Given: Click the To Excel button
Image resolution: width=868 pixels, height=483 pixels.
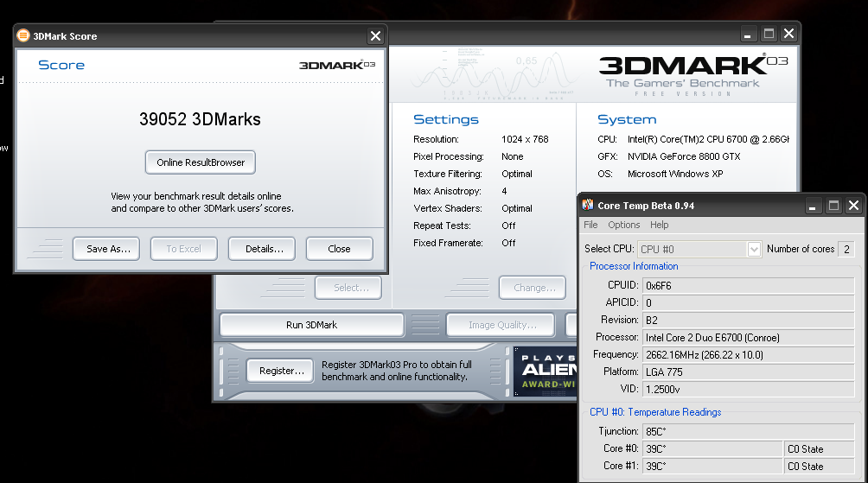Looking at the screenshot, I should coord(184,249).
